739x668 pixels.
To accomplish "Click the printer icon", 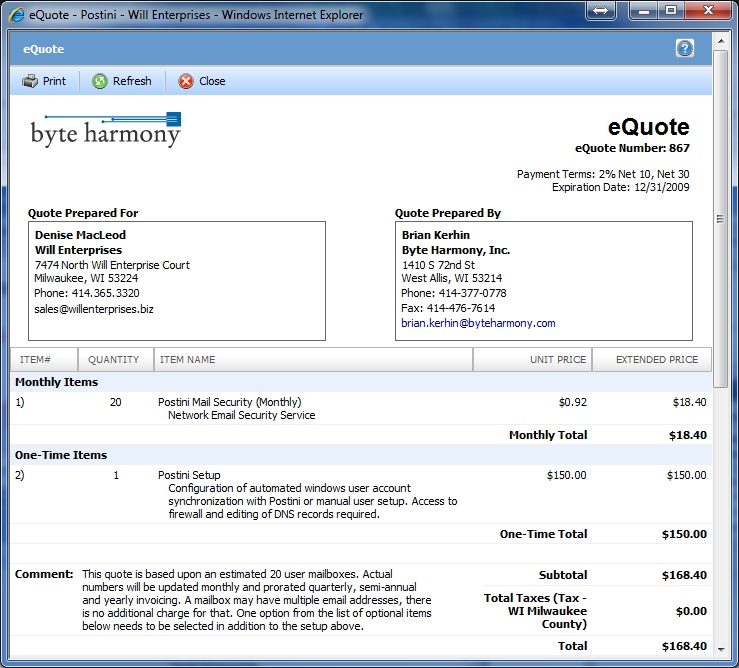I will coord(30,81).
